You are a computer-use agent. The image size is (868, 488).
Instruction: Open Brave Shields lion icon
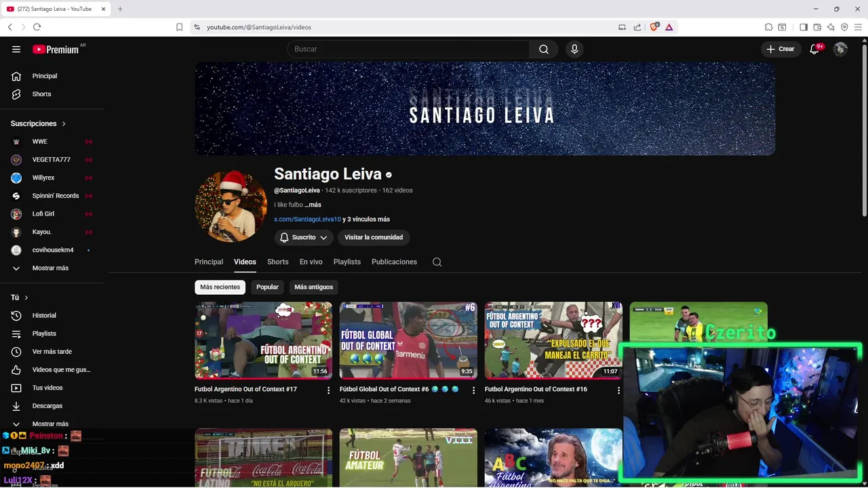tap(654, 27)
